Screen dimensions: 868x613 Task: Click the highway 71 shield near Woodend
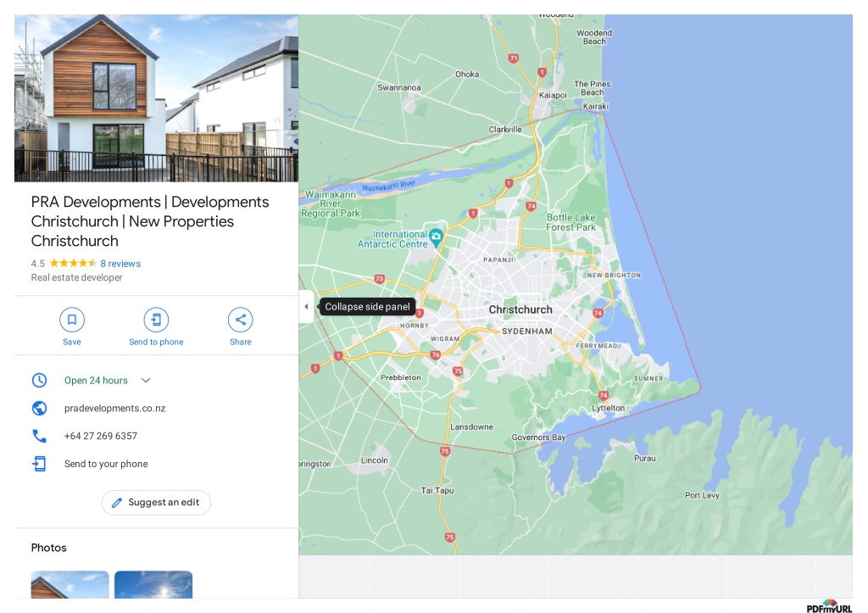coord(514,58)
